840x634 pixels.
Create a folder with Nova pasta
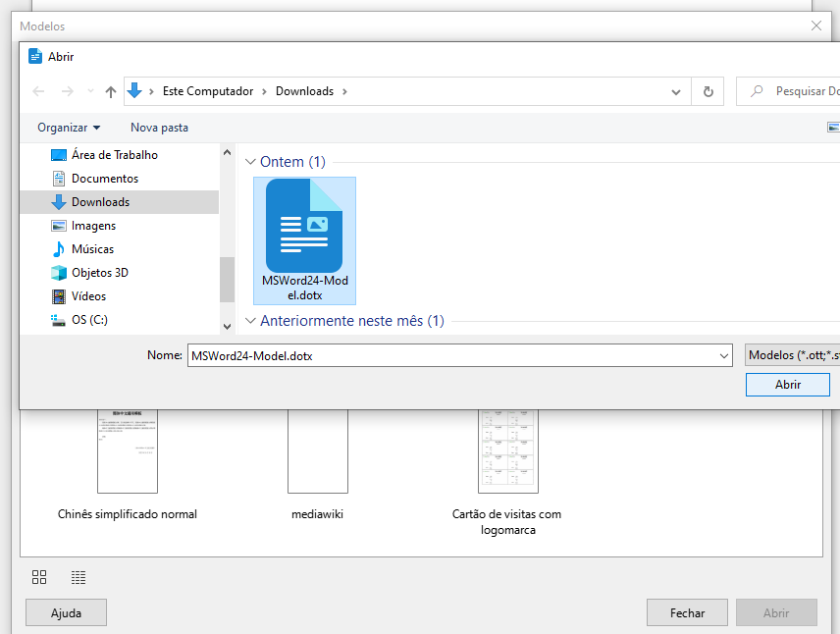[x=159, y=127]
